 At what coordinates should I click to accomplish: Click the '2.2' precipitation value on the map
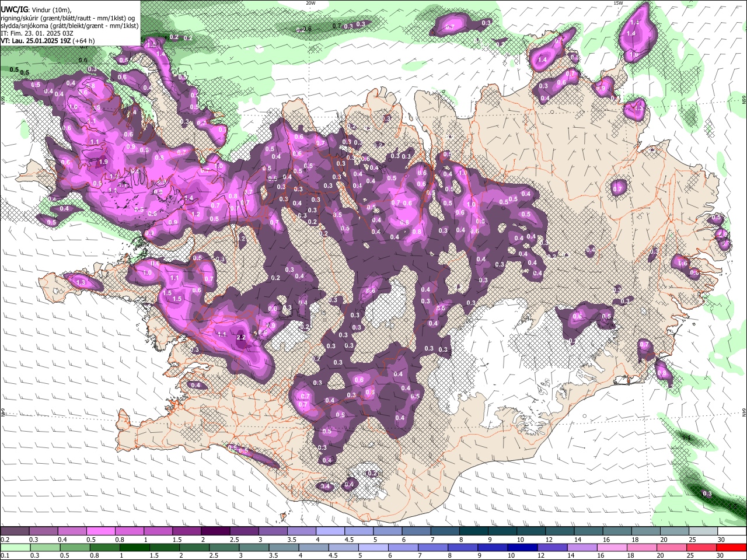(x=241, y=338)
